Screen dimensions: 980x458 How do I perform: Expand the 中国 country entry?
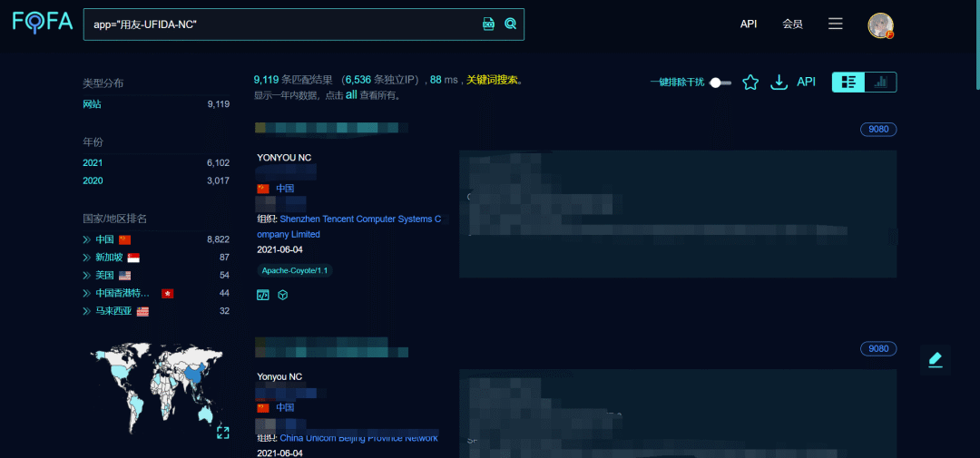point(87,239)
